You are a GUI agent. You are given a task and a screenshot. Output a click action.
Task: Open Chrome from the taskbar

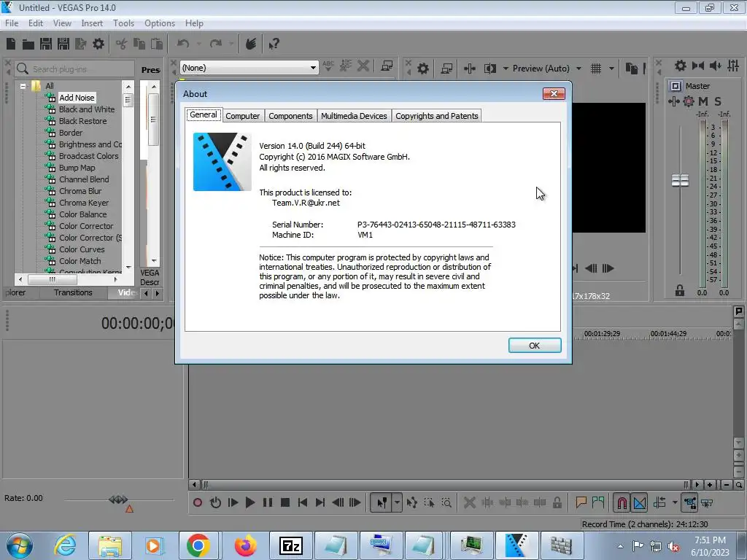point(198,545)
